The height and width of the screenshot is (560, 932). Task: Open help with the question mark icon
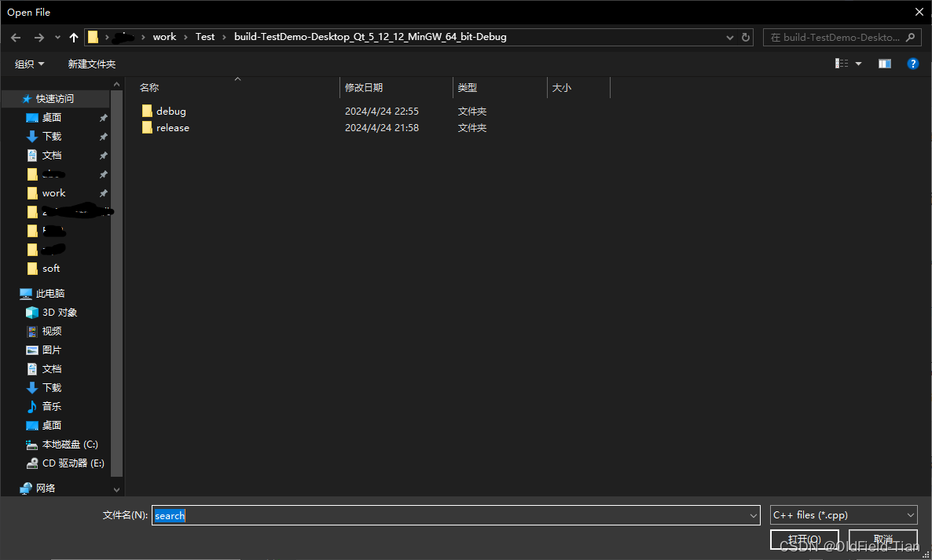913,64
